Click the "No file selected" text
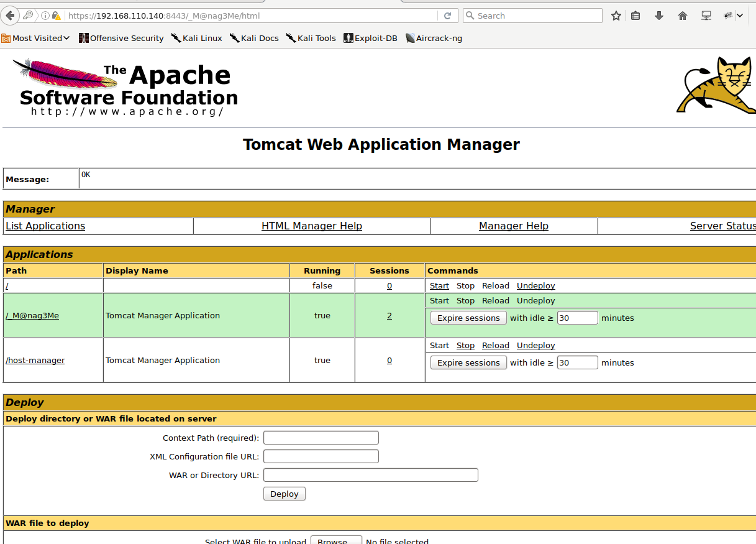This screenshot has height=544, width=756. click(397, 540)
